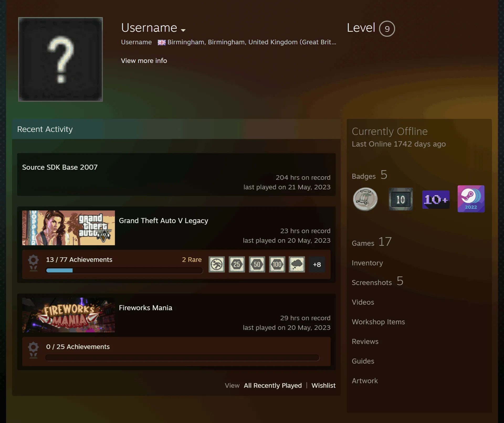Open the purple 10+ game collector badge
The image size is (504, 423).
[x=436, y=200]
